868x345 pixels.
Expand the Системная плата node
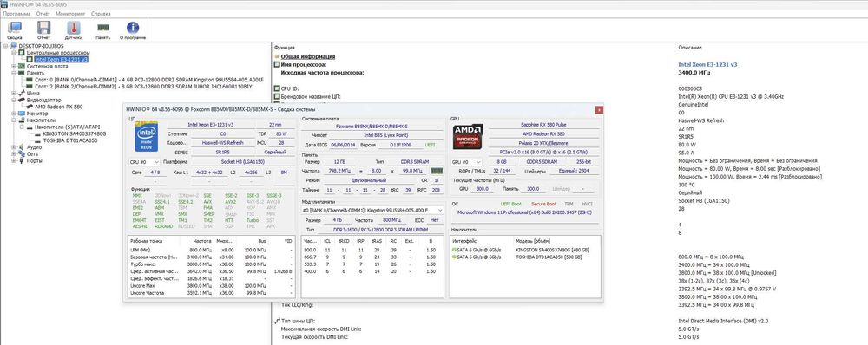[14, 66]
